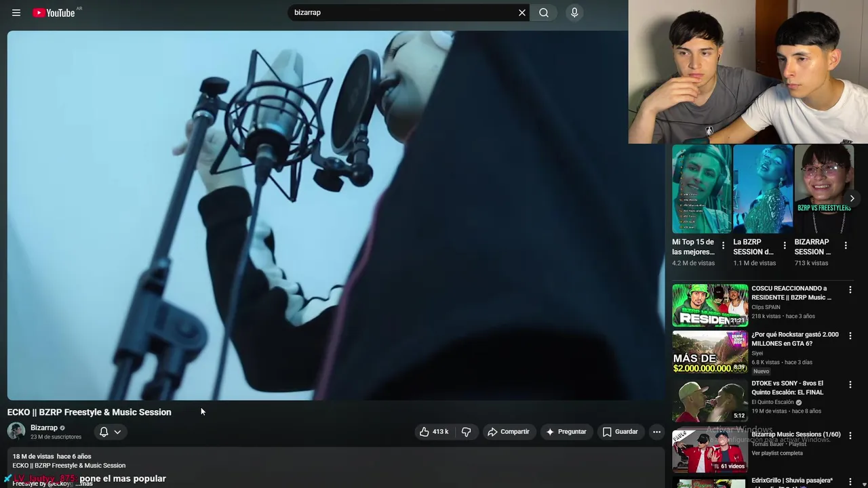Open options for DTOKE vs SONY video
The width and height of the screenshot is (868, 488).
pyautogui.click(x=850, y=385)
